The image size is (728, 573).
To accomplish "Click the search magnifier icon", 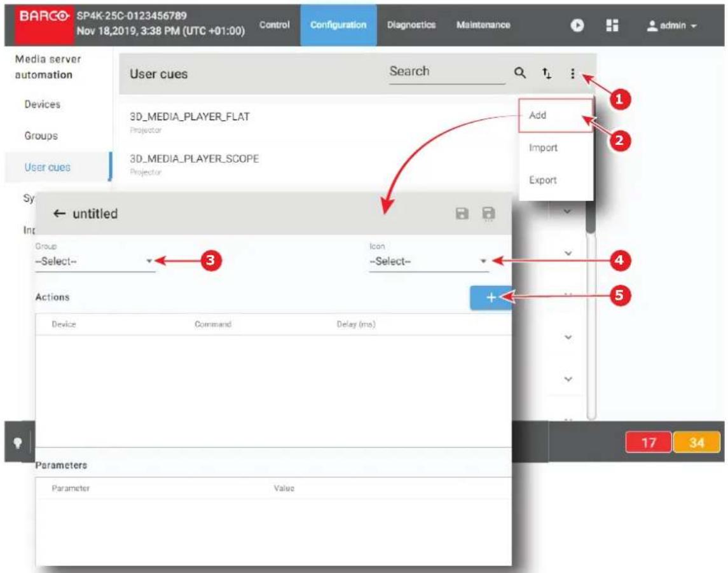I will point(520,73).
